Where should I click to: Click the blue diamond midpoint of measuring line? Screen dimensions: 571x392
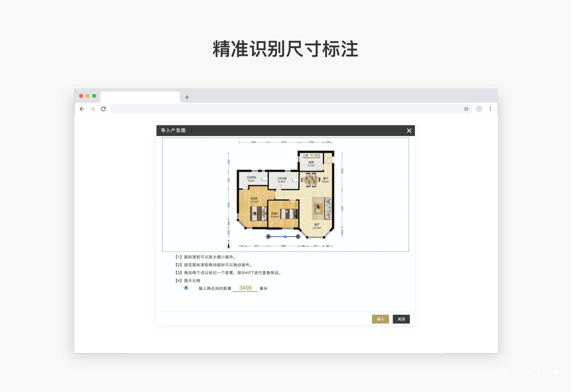click(x=285, y=237)
